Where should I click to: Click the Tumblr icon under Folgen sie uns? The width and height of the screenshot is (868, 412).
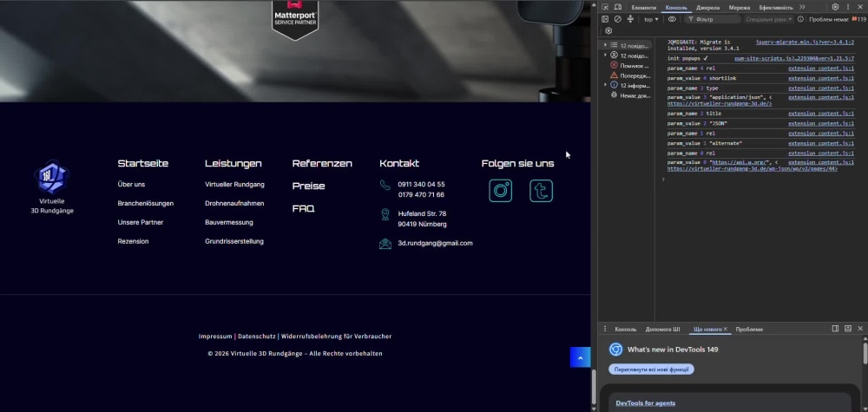coord(541,191)
